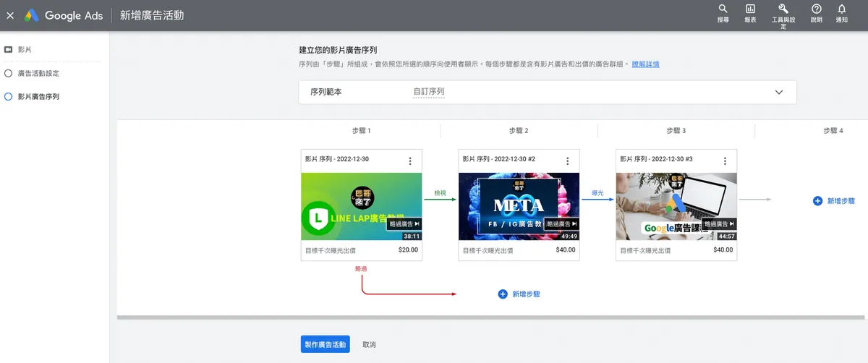Screen dimensions: 868x363
Task: Open the reports icon (報表)
Action: pos(751,13)
